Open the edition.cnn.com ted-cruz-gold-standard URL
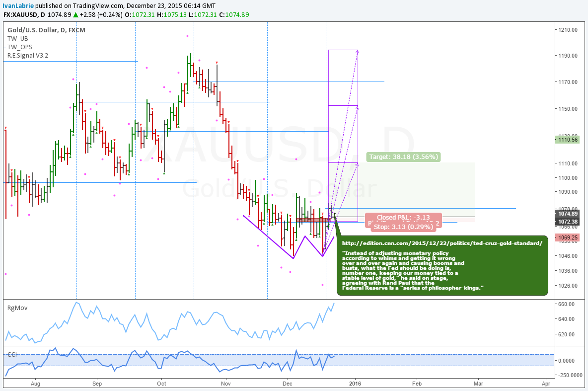588x391 pixels. tap(442, 243)
